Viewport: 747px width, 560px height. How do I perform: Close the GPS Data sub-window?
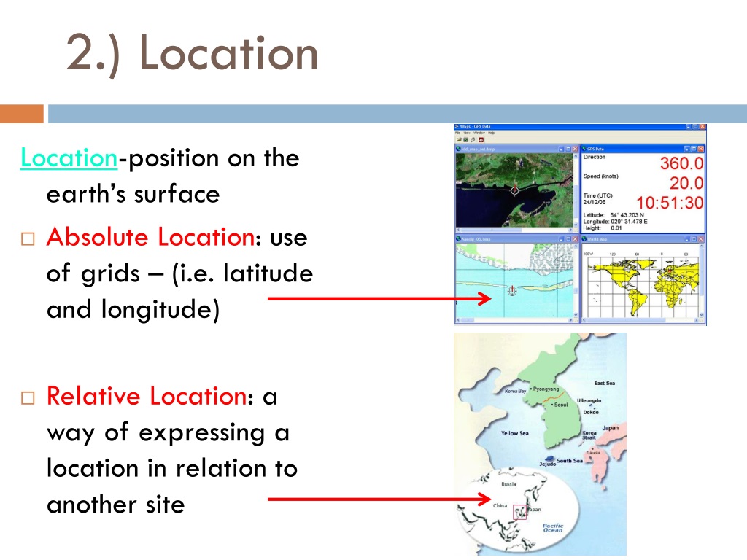[x=701, y=149]
